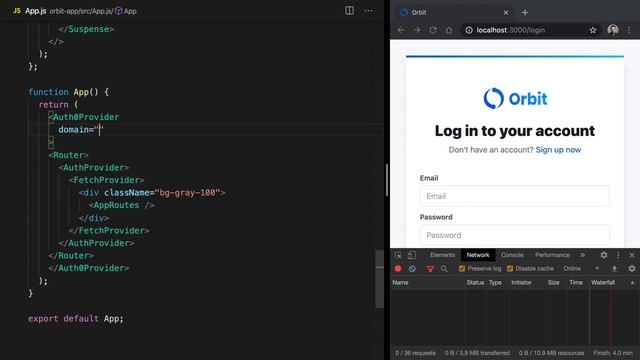640x360 pixels.
Task: Open a new browser tab
Action: (525, 13)
